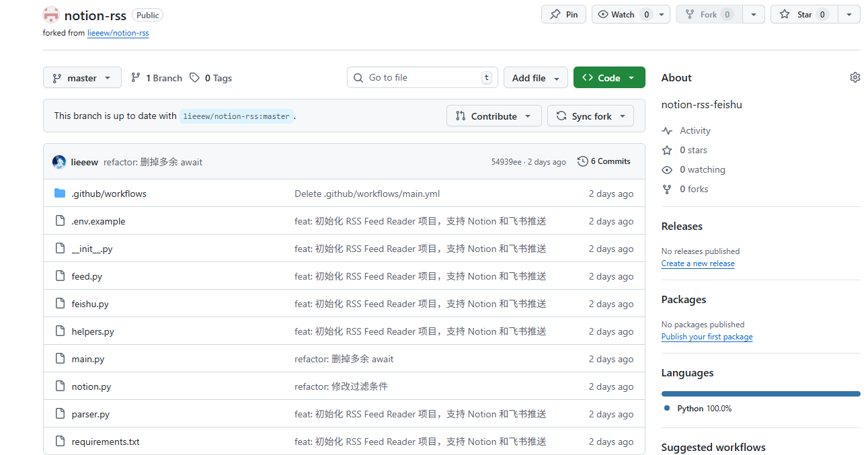
Task: Click the Python language color bar
Action: [760, 394]
